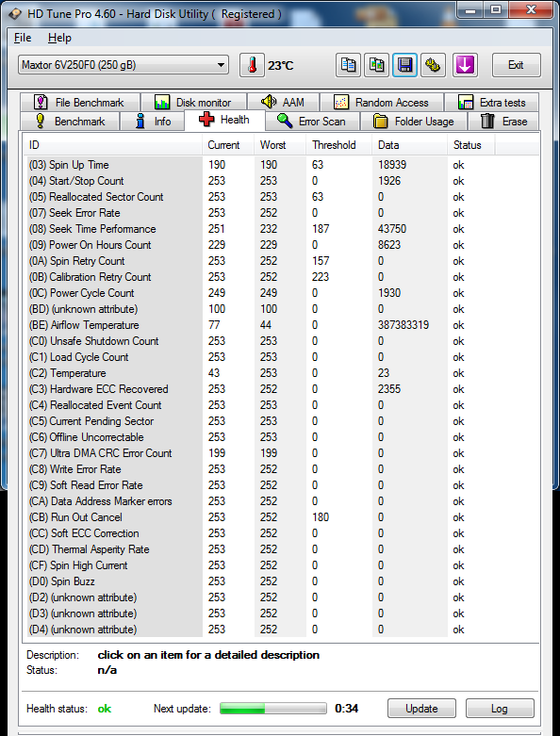The image size is (560, 736).
Task: Sort by the Current column header
Action: coord(228,145)
